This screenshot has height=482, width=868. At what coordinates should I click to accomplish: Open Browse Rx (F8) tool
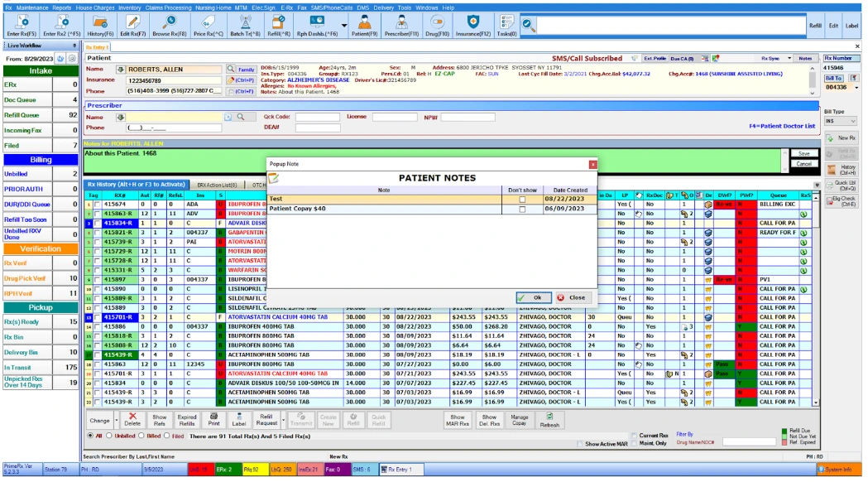pos(170,26)
